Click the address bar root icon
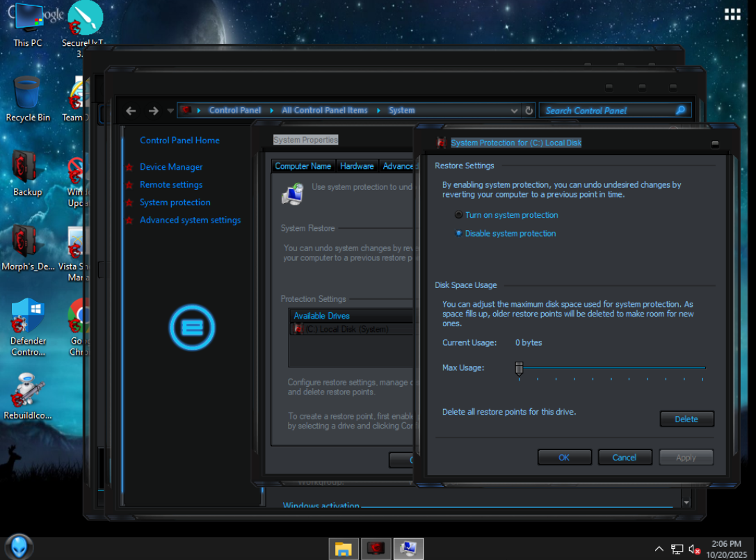 [x=186, y=110]
